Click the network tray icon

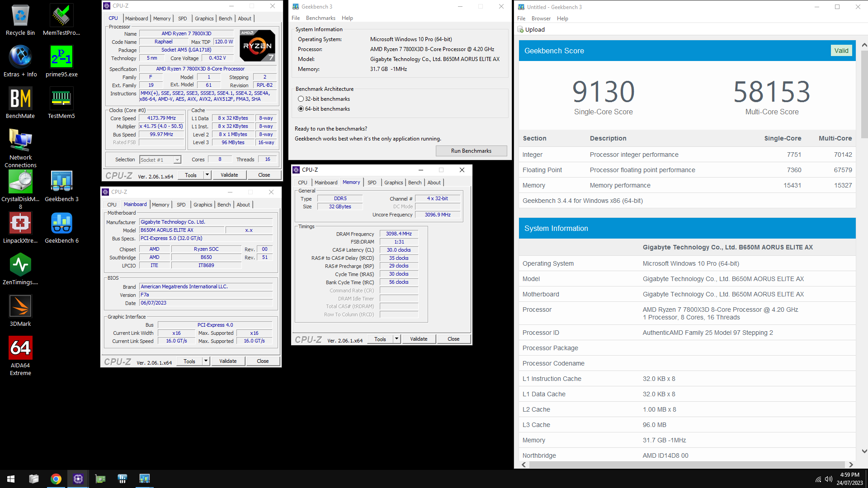point(818,479)
